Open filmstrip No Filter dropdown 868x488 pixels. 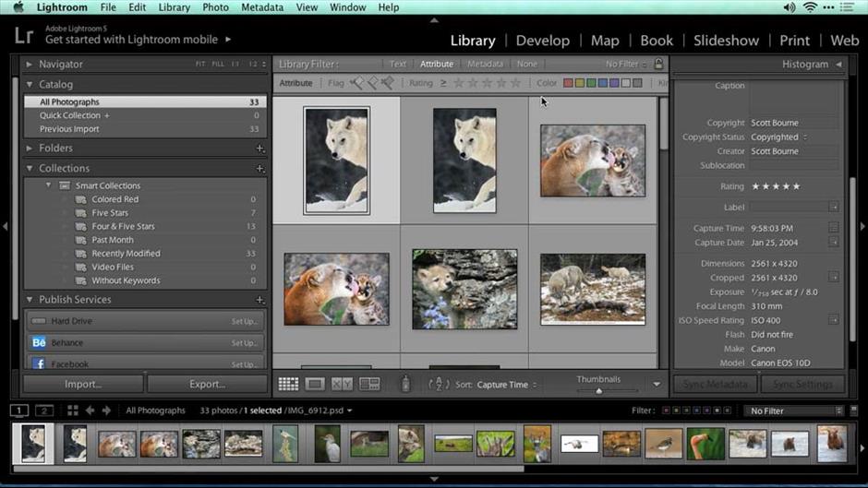coord(794,411)
